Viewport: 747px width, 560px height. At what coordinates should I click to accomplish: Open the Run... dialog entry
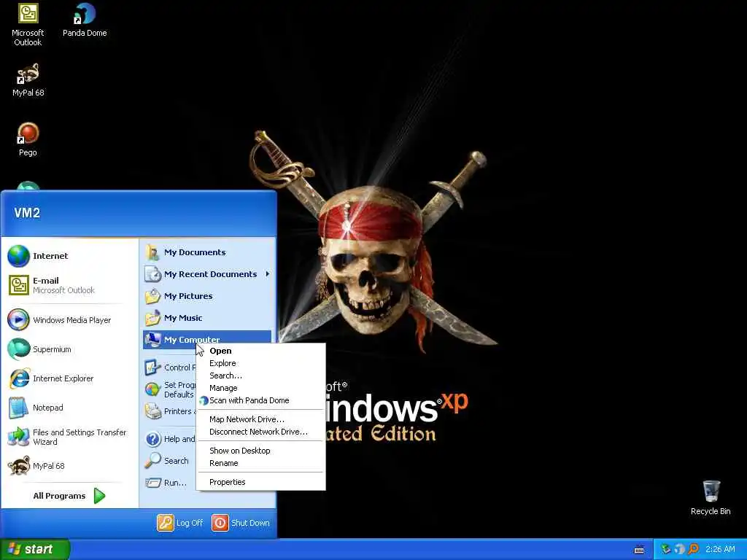tap(169, 483)
